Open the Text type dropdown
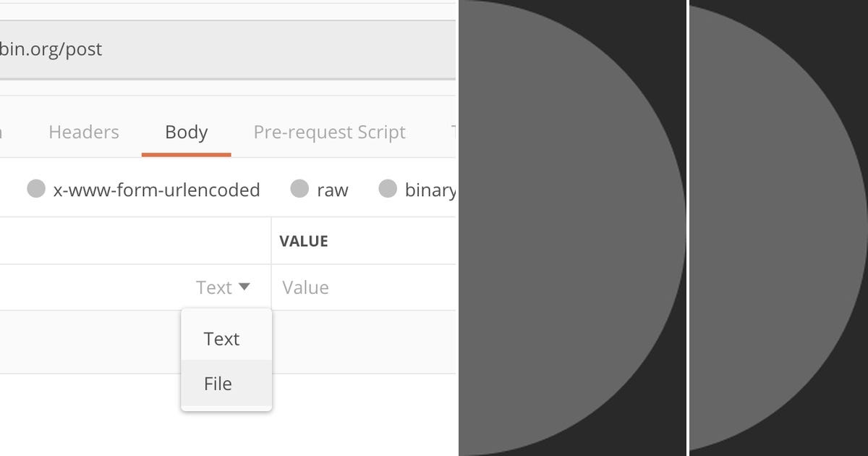This screenshot has height=456, width=868. [224, 287]
